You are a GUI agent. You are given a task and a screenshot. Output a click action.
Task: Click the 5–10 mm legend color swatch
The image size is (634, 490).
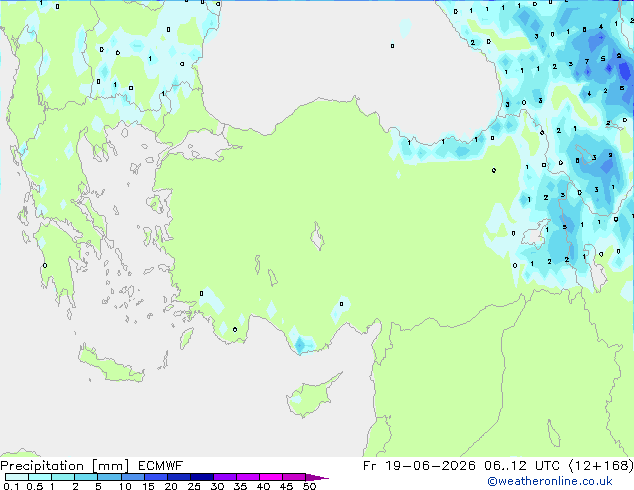pos(109,477)
